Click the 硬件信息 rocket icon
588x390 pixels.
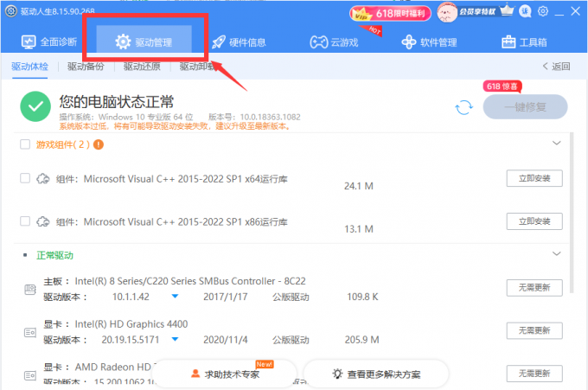pyautogui.click(x=219, y=42)
